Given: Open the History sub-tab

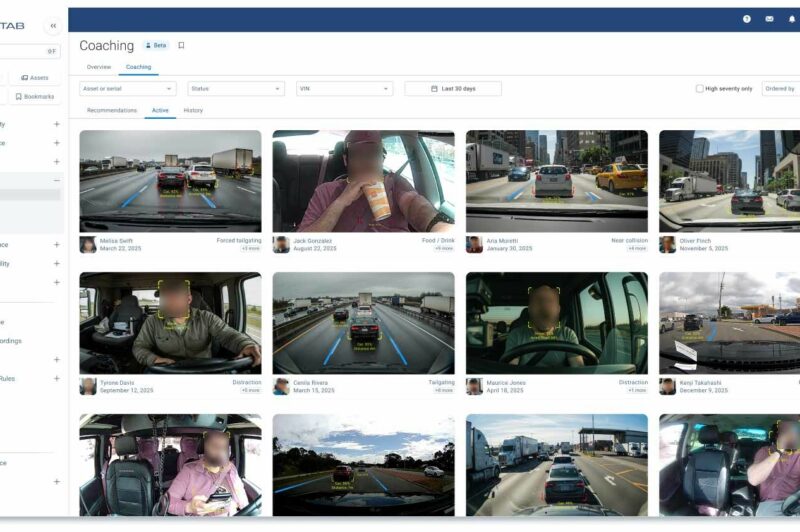Looking at the screenshot, I should click(193, 110).
